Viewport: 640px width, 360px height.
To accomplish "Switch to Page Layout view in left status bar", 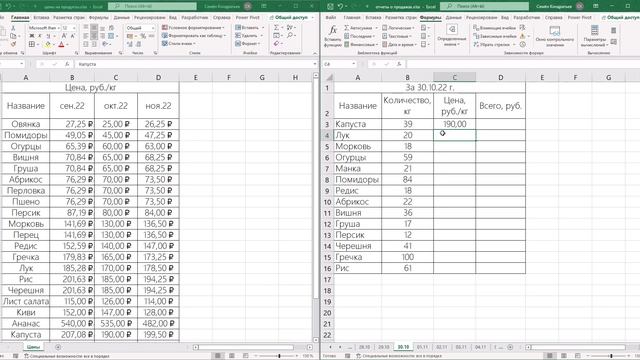I will (x=232, y=356).
